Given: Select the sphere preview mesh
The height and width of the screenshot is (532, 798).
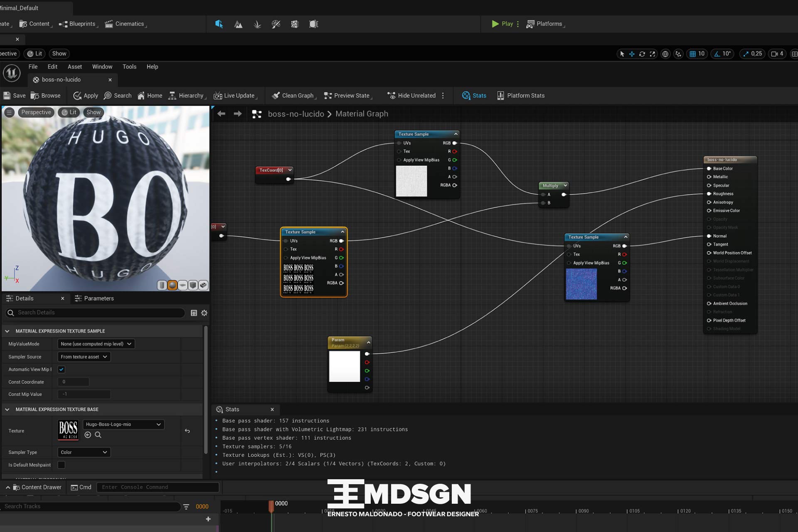Looking at the screenshot, I should click(172, 285).
